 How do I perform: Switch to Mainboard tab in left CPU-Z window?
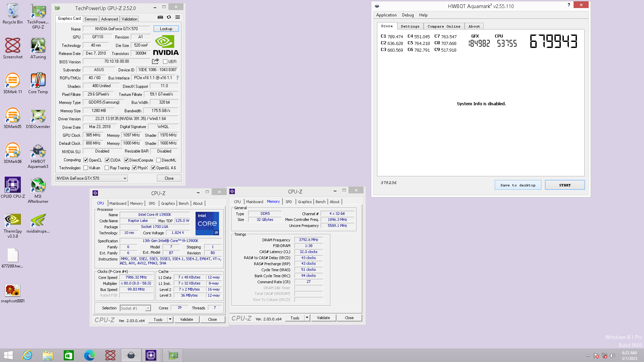118,203
